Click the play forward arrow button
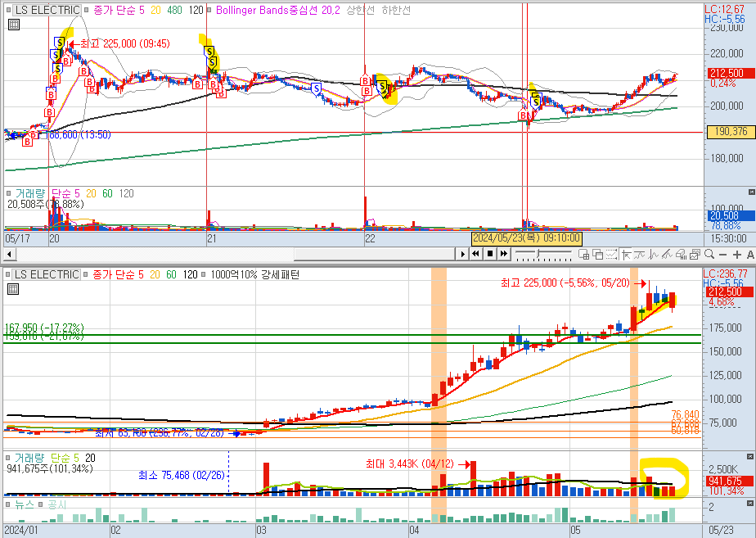The width and height of the screenshot is (756, 538). click(x=462, y=254)
